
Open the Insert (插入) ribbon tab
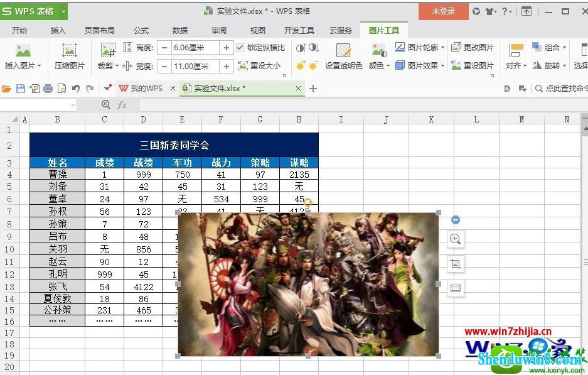point(58,30)
